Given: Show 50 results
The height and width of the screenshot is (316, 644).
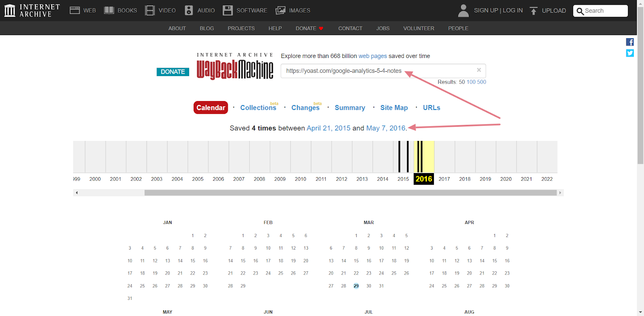Looking at the screenshot, I should 462,82.
